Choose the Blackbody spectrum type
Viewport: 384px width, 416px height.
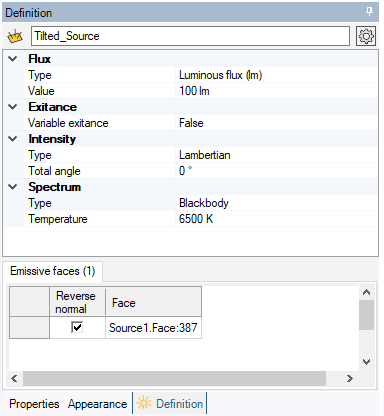[x=276, y=203]
